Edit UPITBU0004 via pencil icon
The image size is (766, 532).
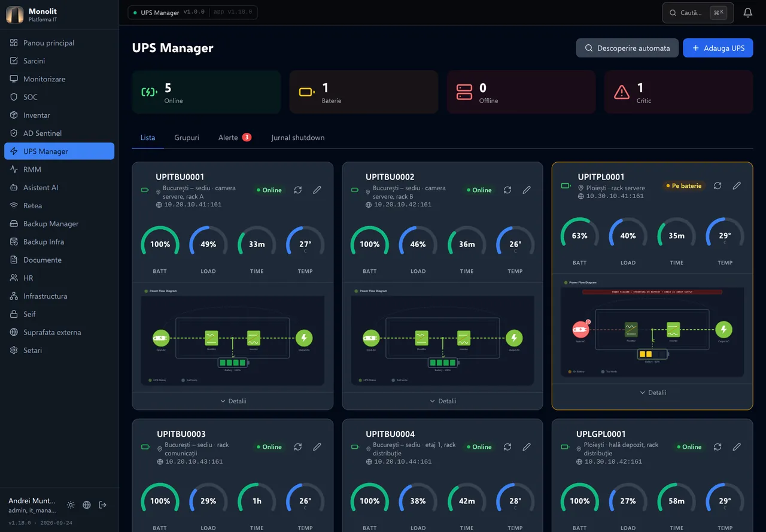tap(527, 446)
